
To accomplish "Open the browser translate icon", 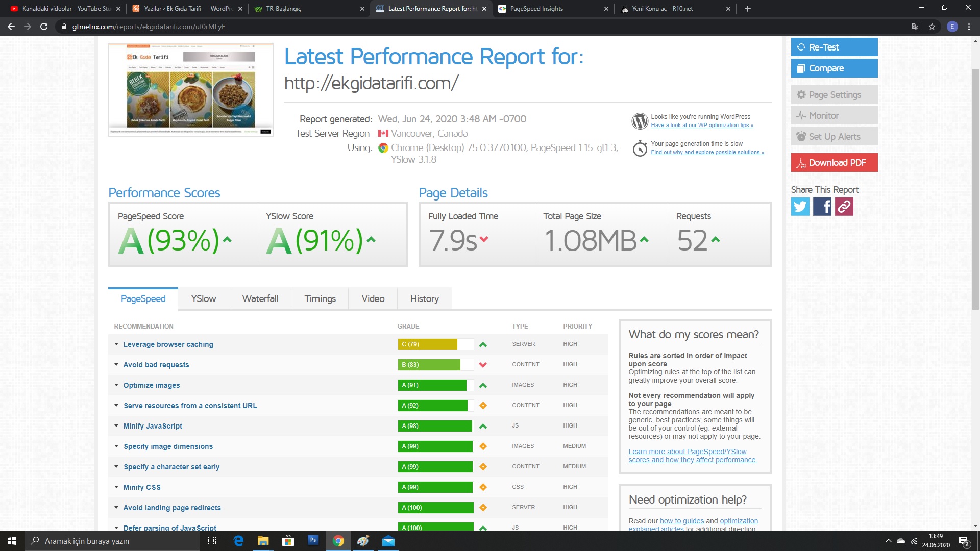I will coord(916,27).
